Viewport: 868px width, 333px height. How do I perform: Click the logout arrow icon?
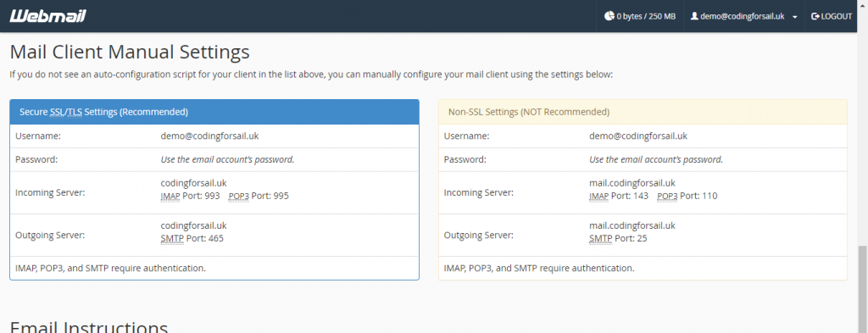[x=815, y=16]
